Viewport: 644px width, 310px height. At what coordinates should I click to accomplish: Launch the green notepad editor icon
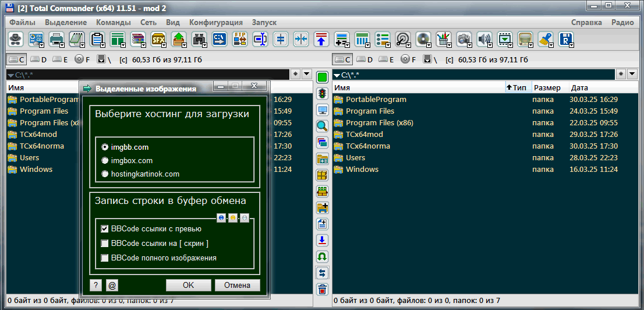76,39
